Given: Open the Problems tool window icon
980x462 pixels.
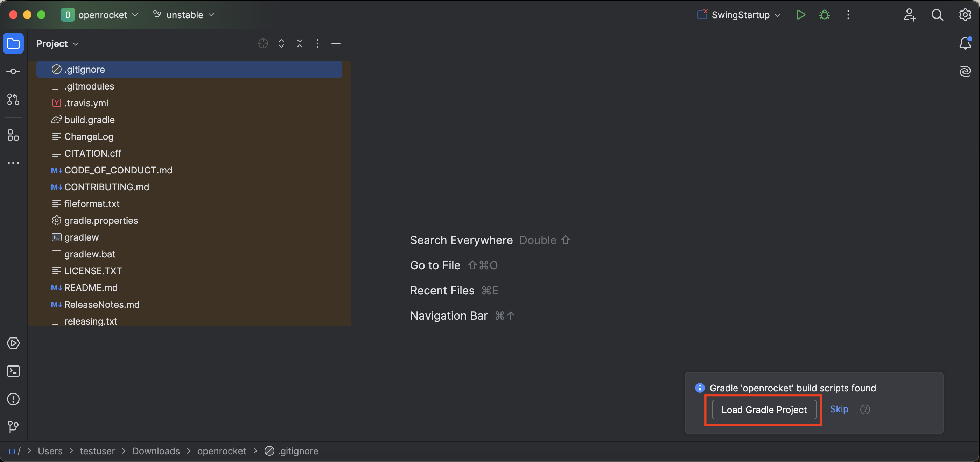Looking at the screenshot, I should pos(13,399).
